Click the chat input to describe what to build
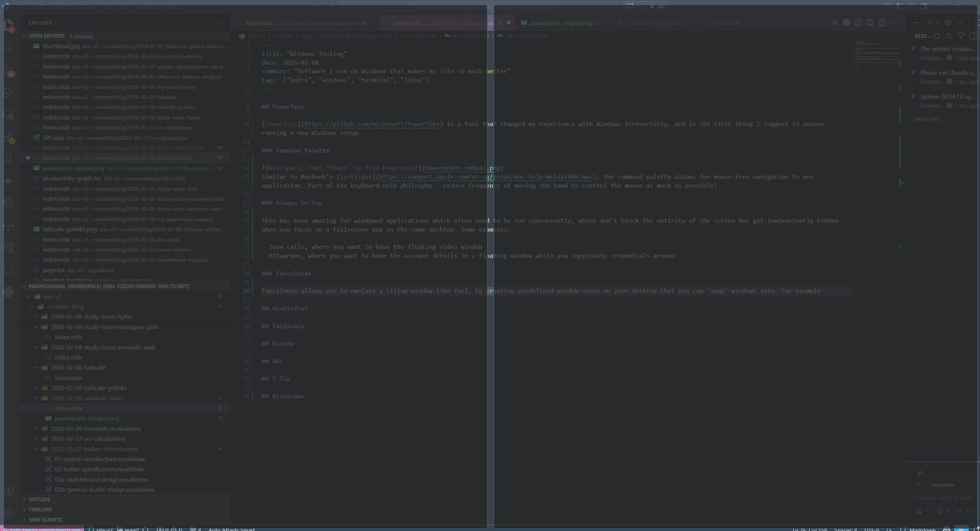This screenshot has width=980, height=531. pos(943,497)
